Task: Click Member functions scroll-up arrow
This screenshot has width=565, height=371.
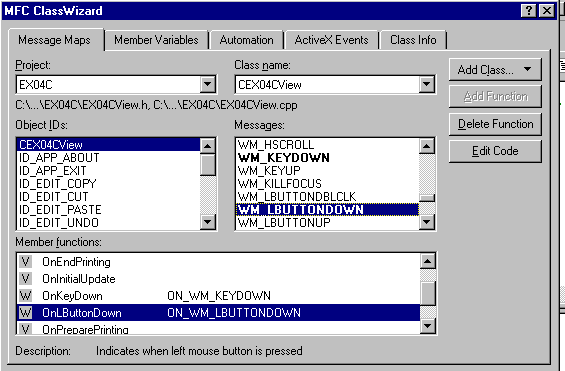Action: point(428,262)
